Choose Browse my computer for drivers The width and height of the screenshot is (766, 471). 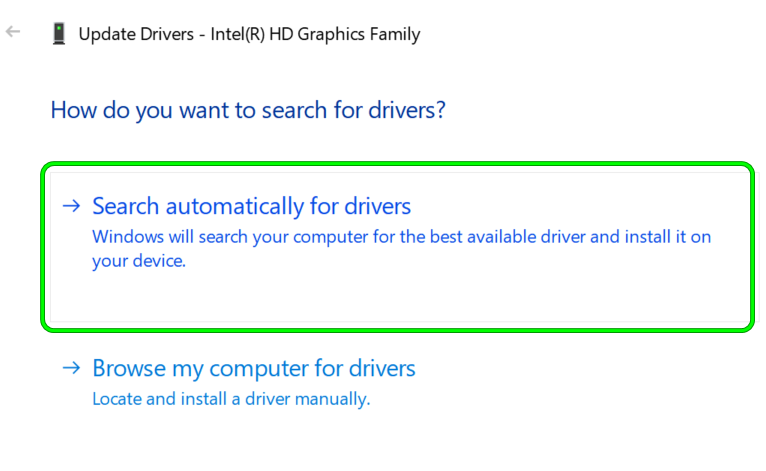(253, 368)
